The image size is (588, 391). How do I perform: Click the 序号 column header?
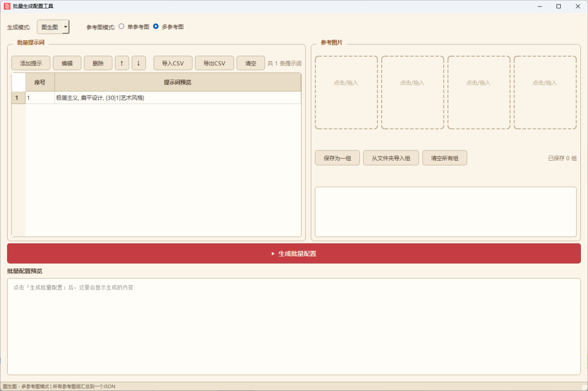click(x=40, y=82)
